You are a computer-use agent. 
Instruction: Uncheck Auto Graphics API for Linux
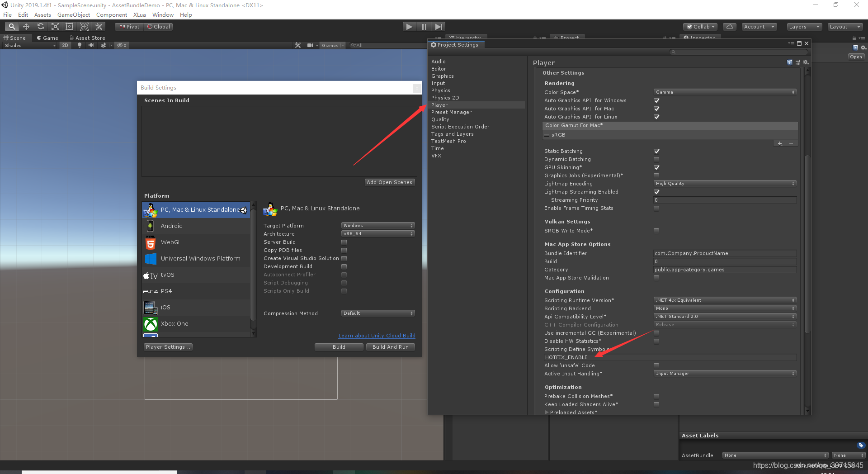[x=656, y=117]
